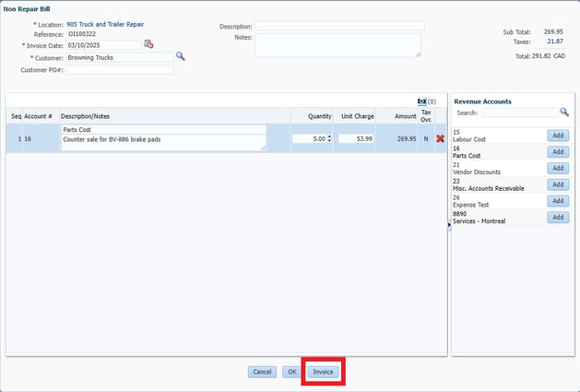
Task: Cancel the non repair bill
Action: tap(262, 372)
